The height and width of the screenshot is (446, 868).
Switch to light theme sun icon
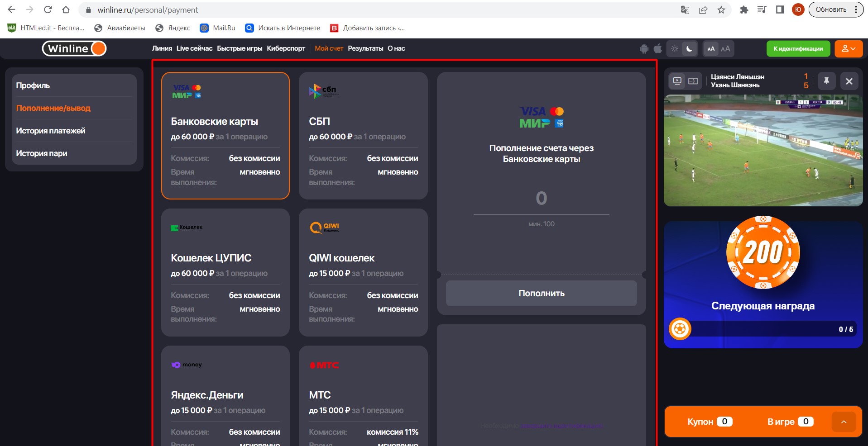(675, 49)
